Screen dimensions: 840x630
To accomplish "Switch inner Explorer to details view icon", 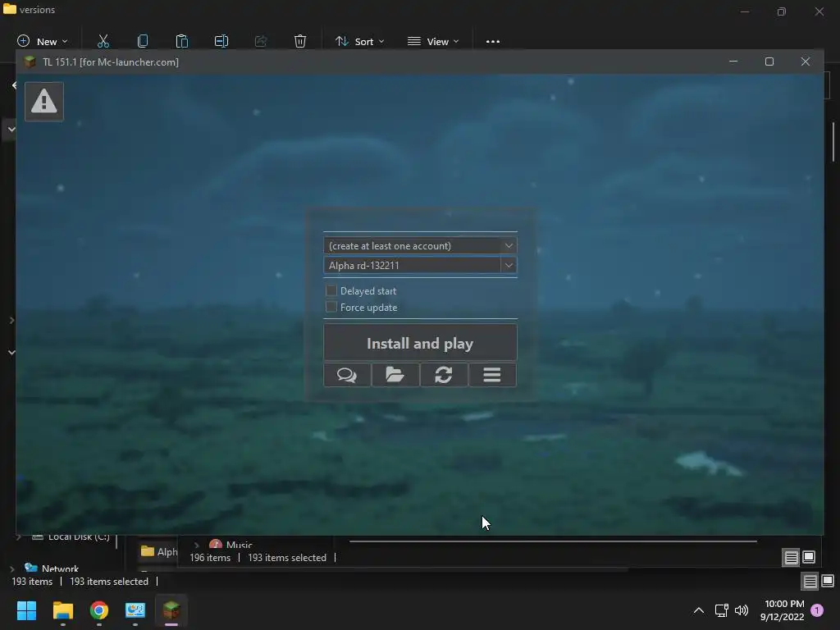I will tap(792, 558).
